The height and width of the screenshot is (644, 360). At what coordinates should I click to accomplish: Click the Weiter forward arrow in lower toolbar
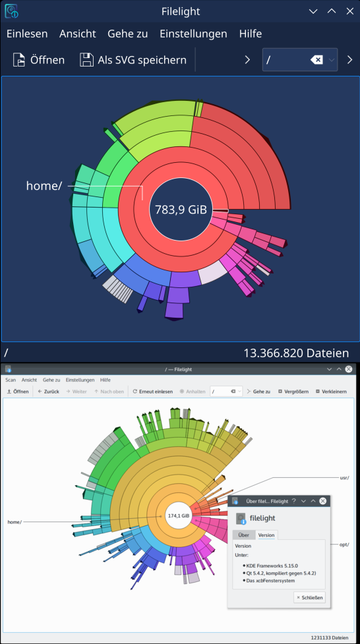click(76, 392)
